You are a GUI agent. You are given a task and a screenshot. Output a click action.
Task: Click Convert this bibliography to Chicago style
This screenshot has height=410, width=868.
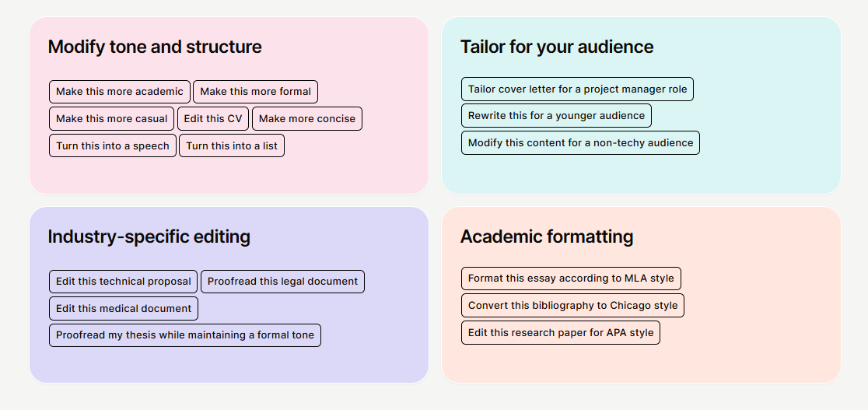(572, 306)
